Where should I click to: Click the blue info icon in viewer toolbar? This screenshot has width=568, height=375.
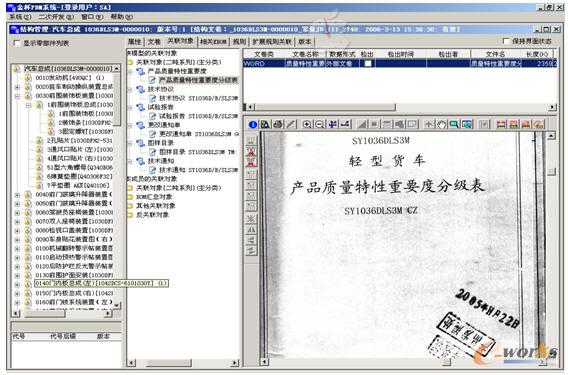tap(253, 125)
